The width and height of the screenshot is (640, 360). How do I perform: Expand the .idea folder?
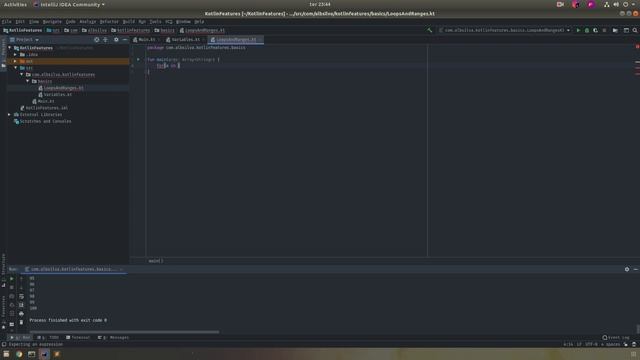click(x=16, y=54)
